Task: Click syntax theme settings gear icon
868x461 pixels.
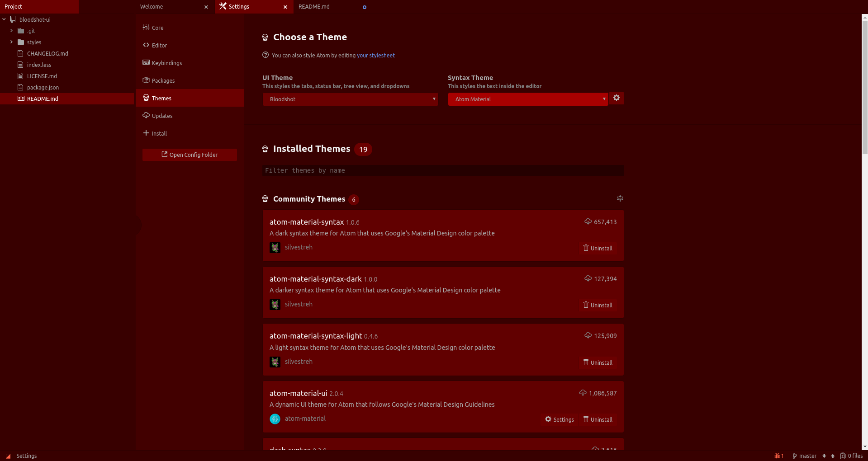Action: (x=617, y=98)
